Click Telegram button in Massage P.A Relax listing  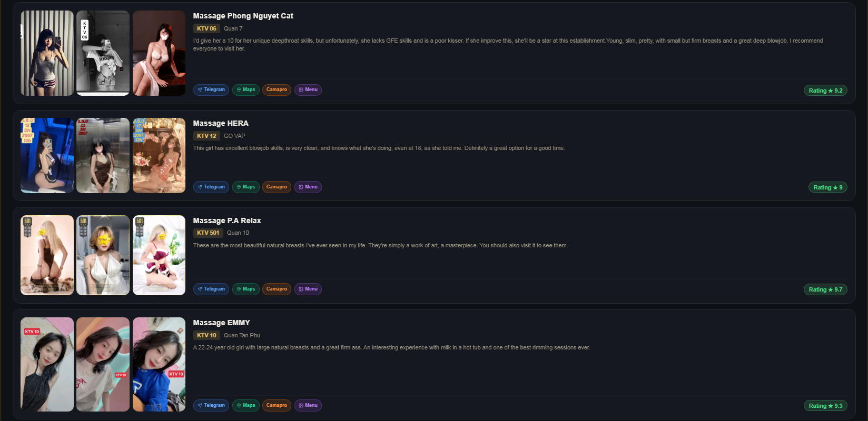211,289
